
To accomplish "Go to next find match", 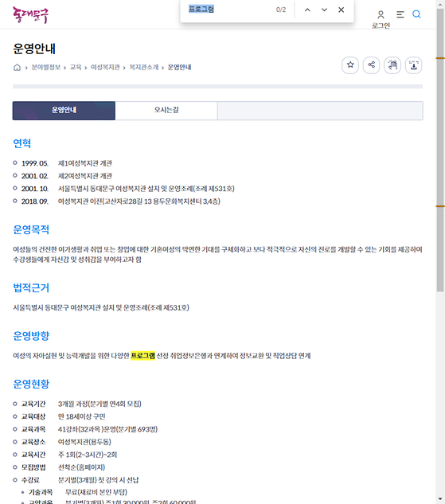I will (324, 10).
